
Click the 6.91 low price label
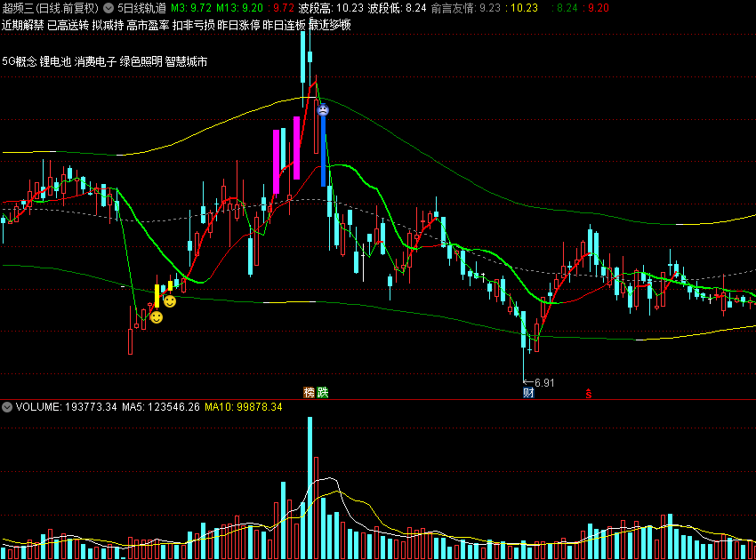point(544,382)
